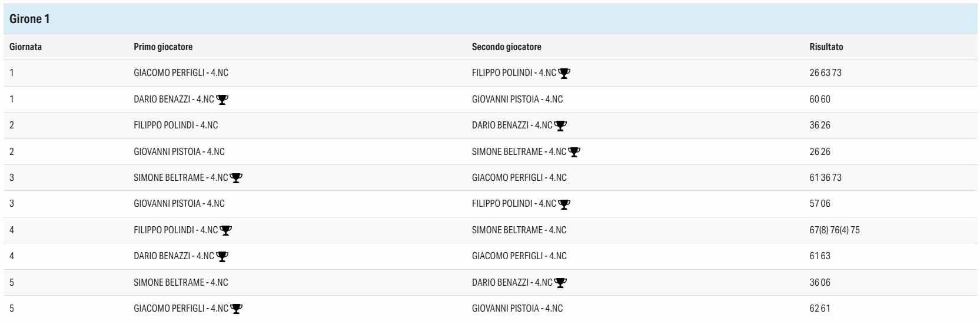Viewport: 980px width, 324px height.
Task: Click the Secondo giocatore column header
Action: pos(506,47)
